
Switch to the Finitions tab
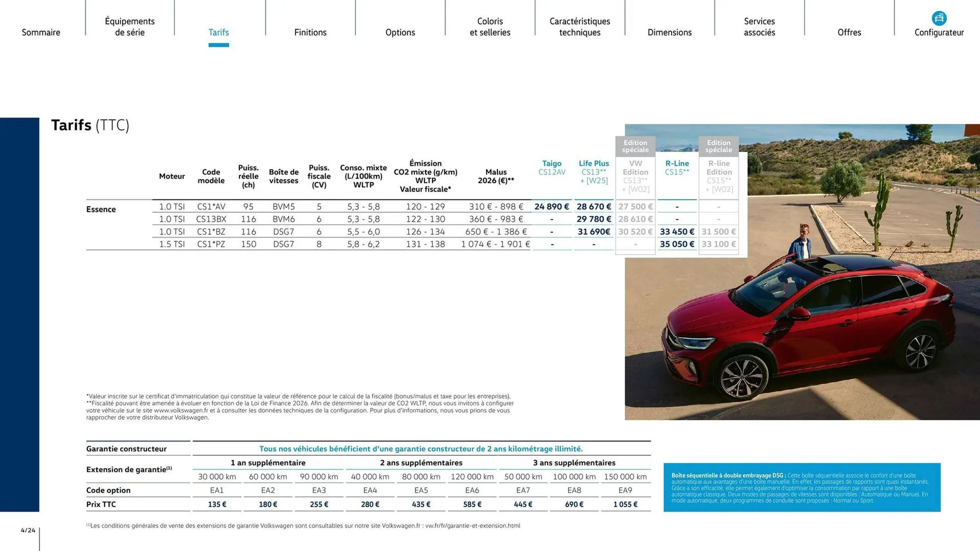[310, 32]
